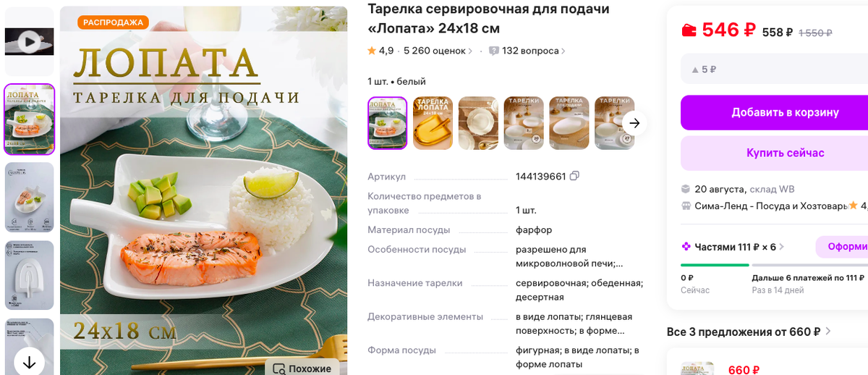The width and height of the screenshot is (868, 375).
Task: Copy the article number 144139661
Action: click(575, 176)
